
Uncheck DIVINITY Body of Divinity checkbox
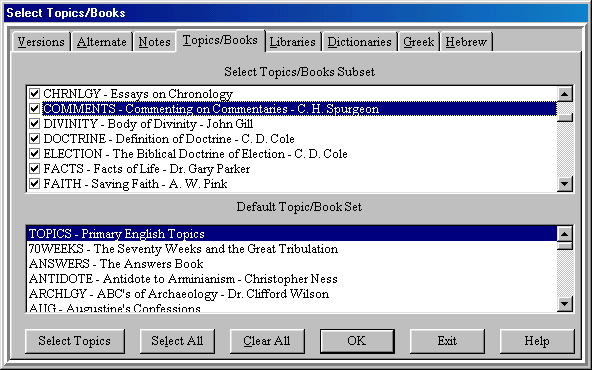34,123
